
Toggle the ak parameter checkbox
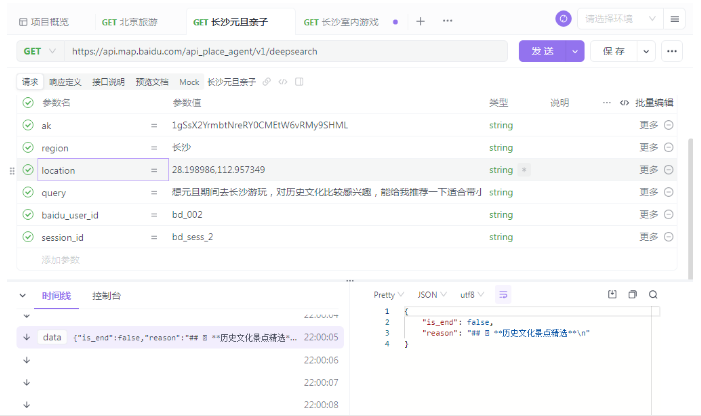28,125
